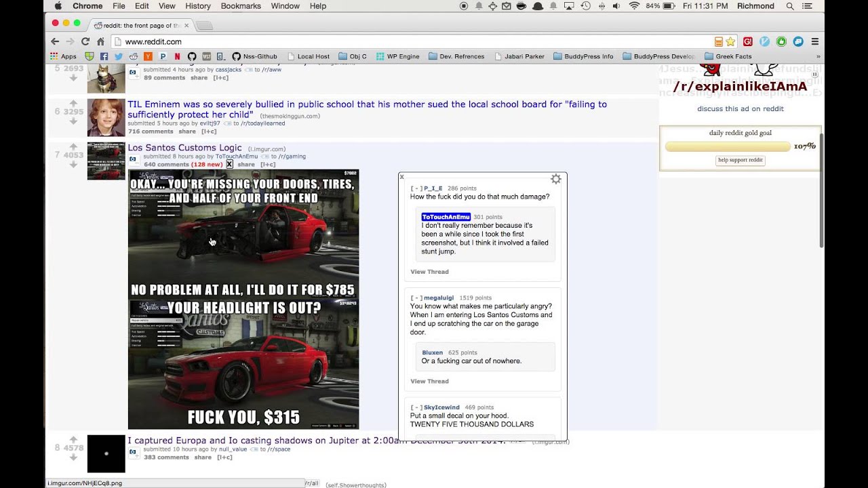
Task: Open the Nss-Github bookmark
Action: tap(254, 56)
